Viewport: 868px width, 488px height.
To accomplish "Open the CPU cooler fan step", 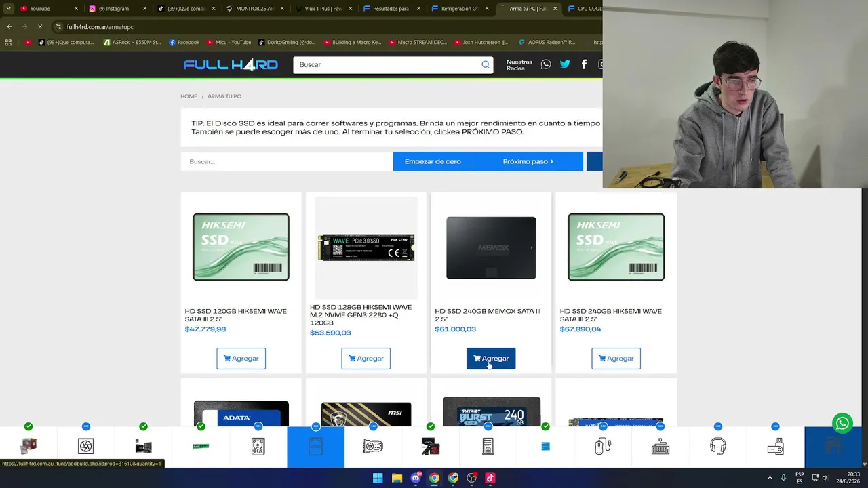I will [x=85, y=446].
